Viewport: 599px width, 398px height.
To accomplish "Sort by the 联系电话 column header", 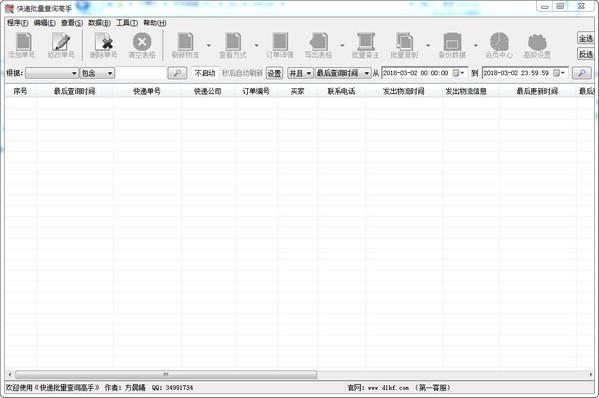I will [x=342, y=91].
